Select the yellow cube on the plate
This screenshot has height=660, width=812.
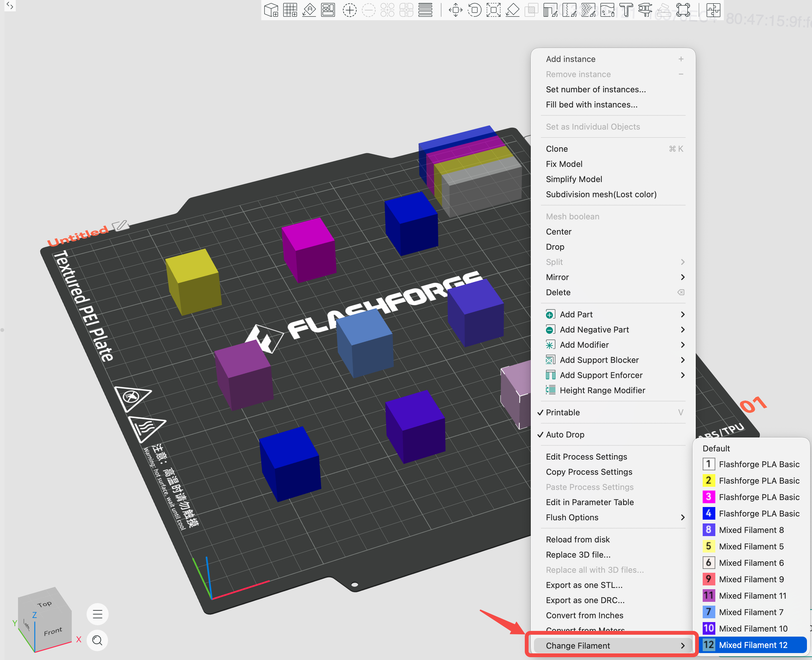194,282
